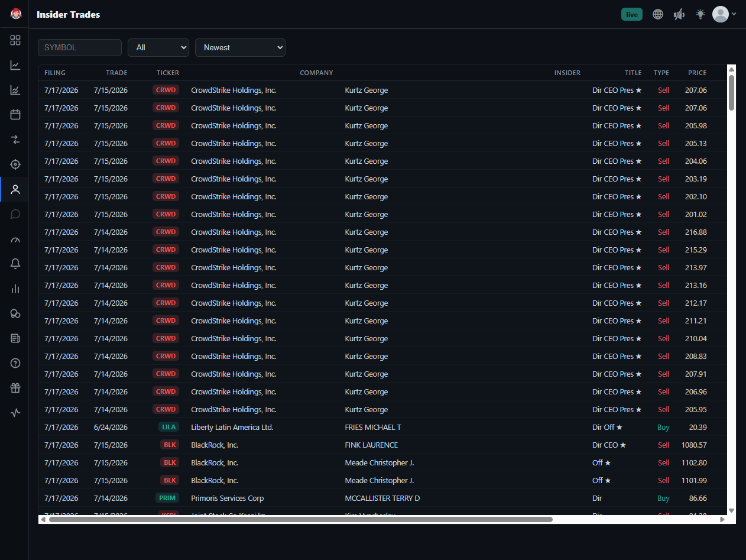This screenshot has height=560, width=746.
Task: Open the crosshair target sidebar icon
Action: 15,164
